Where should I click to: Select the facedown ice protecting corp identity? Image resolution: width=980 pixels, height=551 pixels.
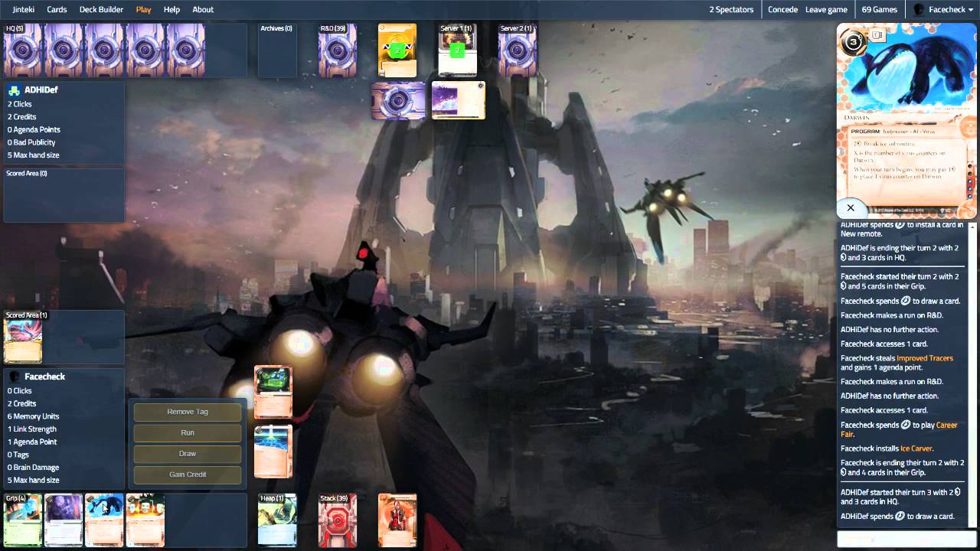click(398, 101)
